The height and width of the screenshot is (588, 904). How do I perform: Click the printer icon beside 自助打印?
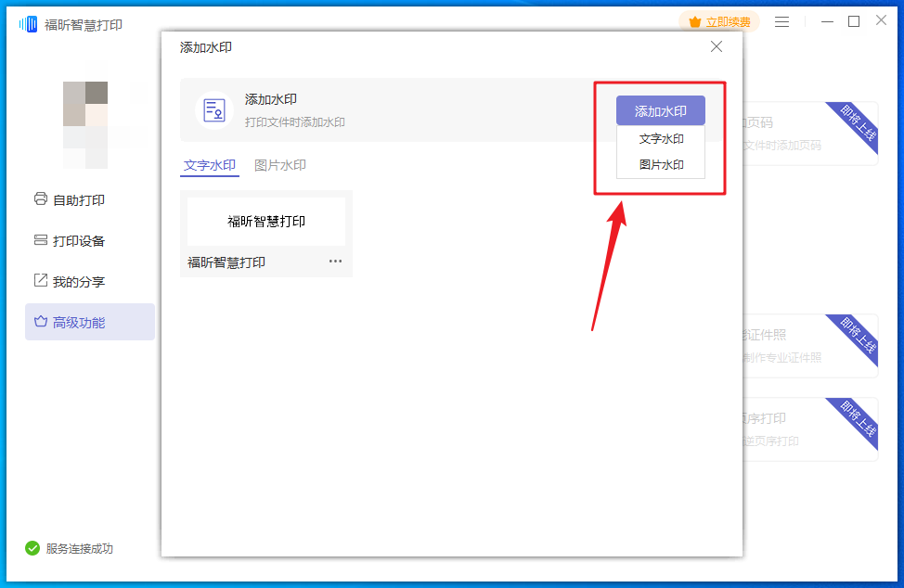pos(40,198)
